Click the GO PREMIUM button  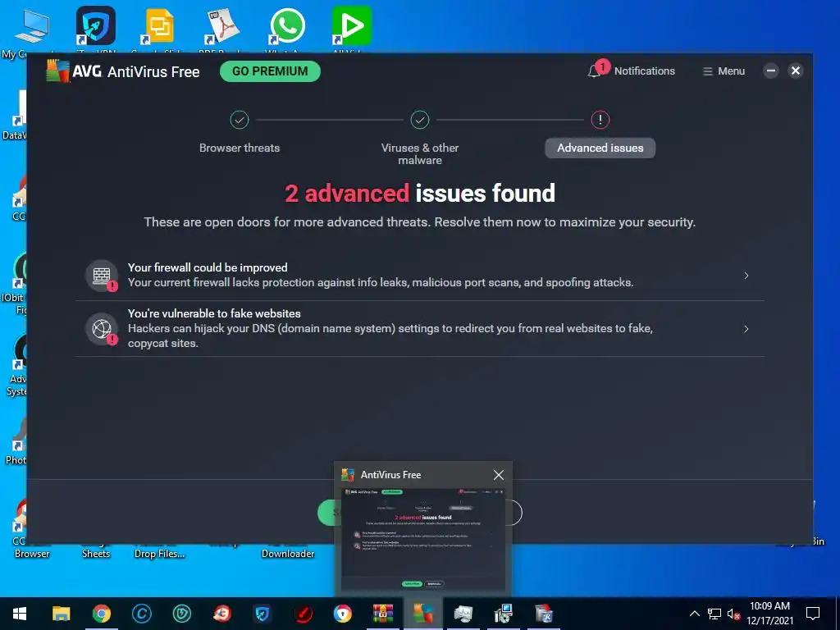(270, 71)
